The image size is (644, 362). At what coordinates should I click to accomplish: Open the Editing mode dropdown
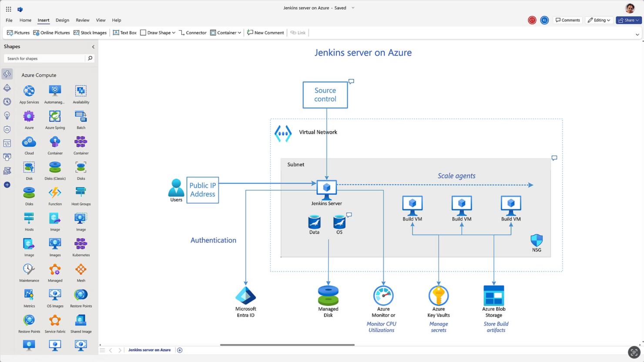coord(599,20)
